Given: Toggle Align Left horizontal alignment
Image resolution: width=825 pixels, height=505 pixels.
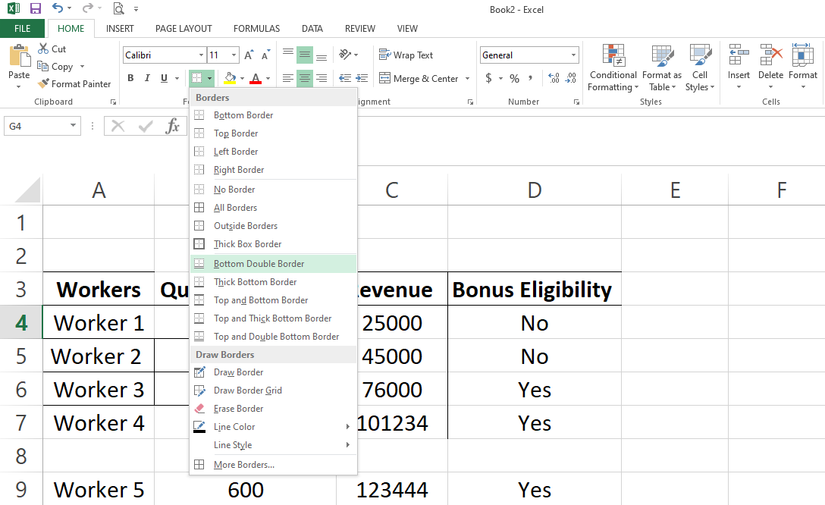Looking at the screenshot, I should [x=288, y=78].
